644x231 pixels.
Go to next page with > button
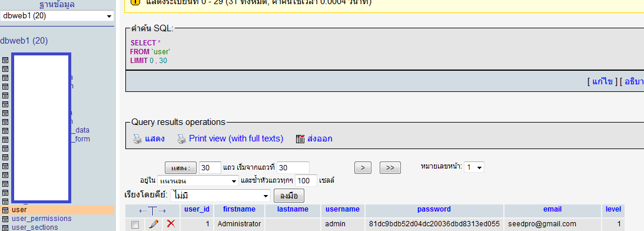tap(363, 168)
